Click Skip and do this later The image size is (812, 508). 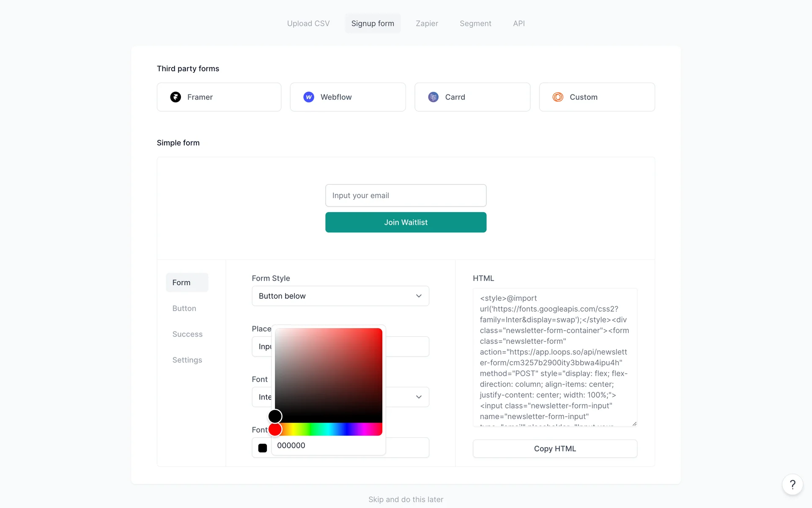406,500
